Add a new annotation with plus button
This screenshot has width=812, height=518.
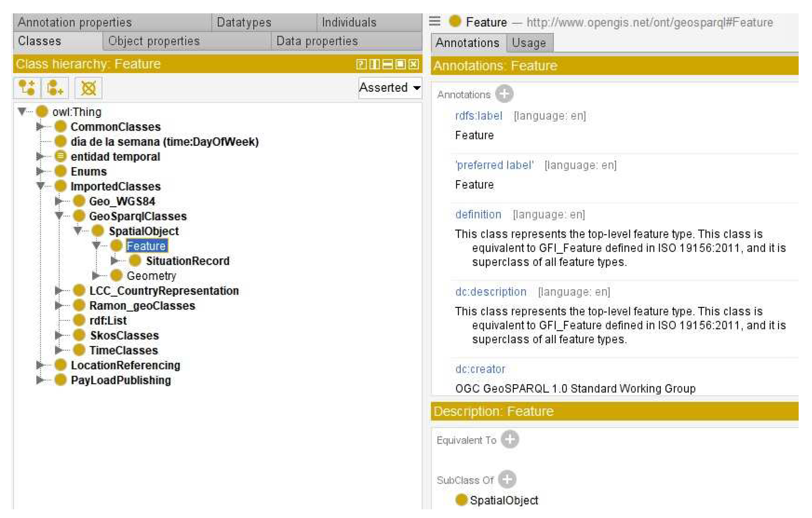504,94
